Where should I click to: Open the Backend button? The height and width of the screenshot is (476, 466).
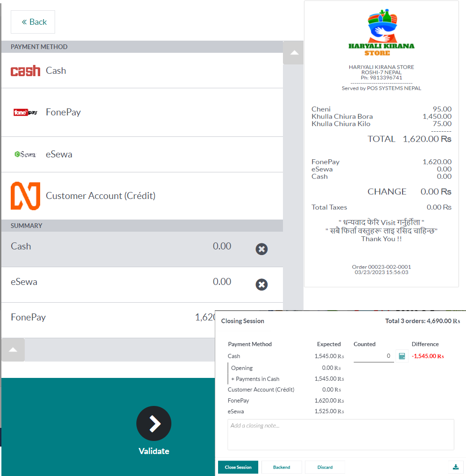[x=282, y=467]
